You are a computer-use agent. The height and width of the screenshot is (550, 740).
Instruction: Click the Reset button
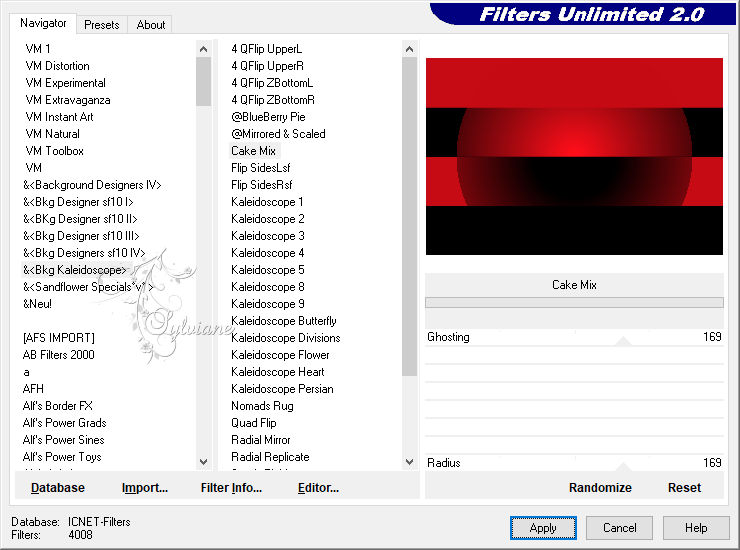click(x=684, y=488)
